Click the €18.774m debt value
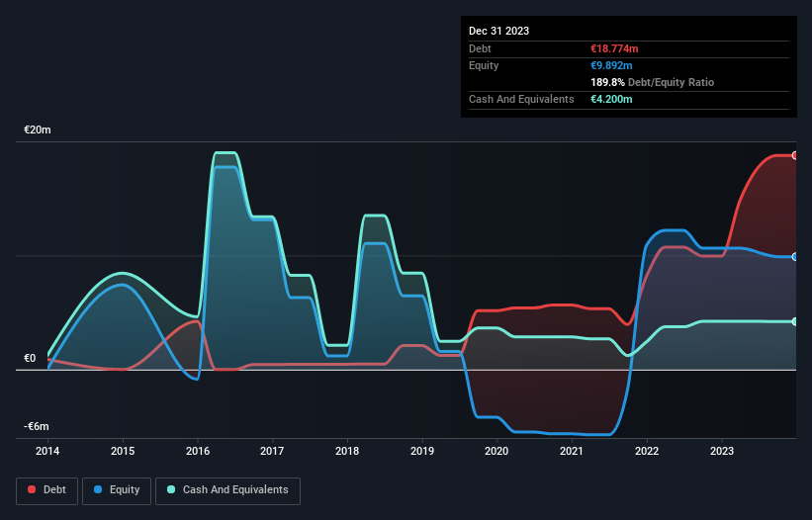The width and height of the screenshot is (812, 520). pyautogui.click(x=614, y=48)
